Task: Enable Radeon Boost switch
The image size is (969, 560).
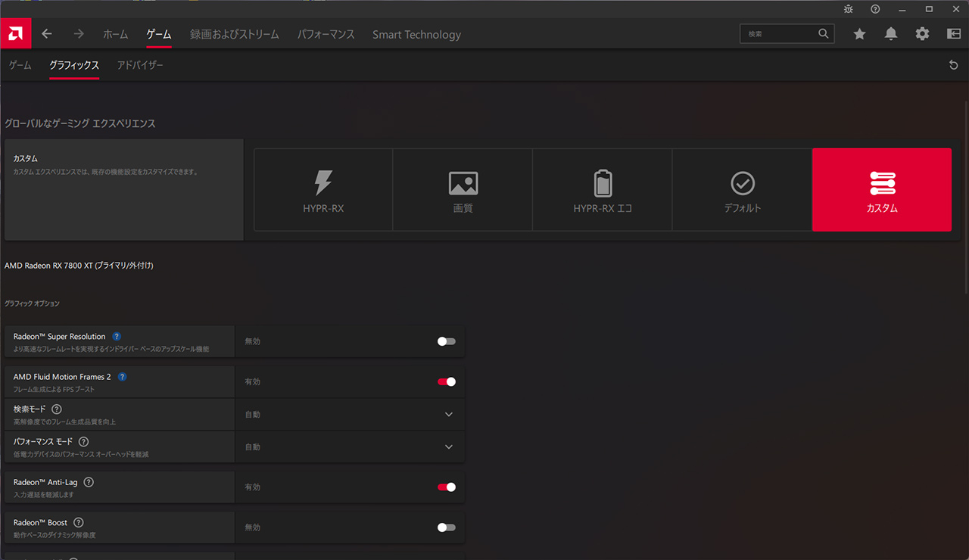Action: (447, 527)
